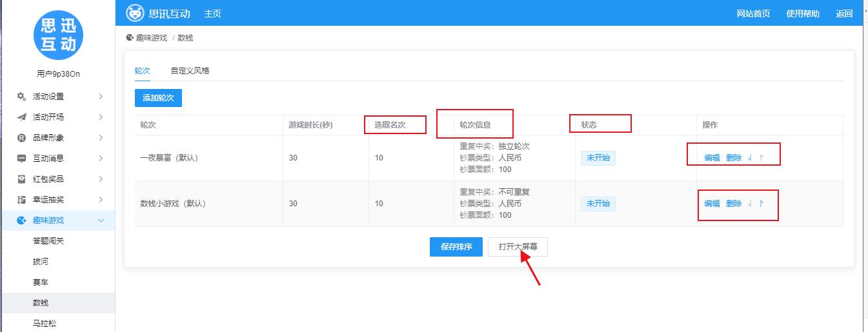Move 数钱小游戏 round down with arrow
This screenshot has height=332, width=868.
pos(750,204)
